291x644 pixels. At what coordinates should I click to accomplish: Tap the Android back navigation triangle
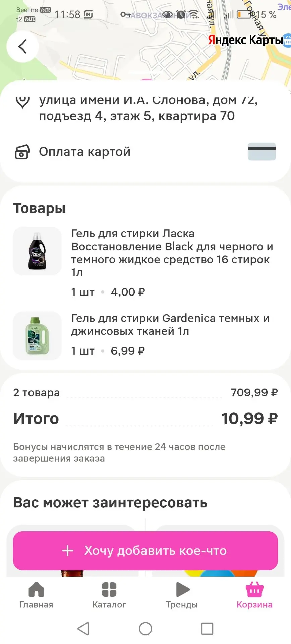coord(83,629)
